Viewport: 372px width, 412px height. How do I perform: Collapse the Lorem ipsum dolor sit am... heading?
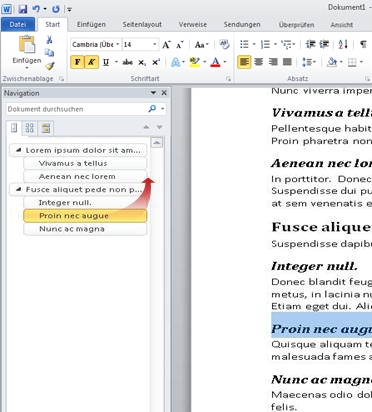pyautogui.click(x=19, y=150)
